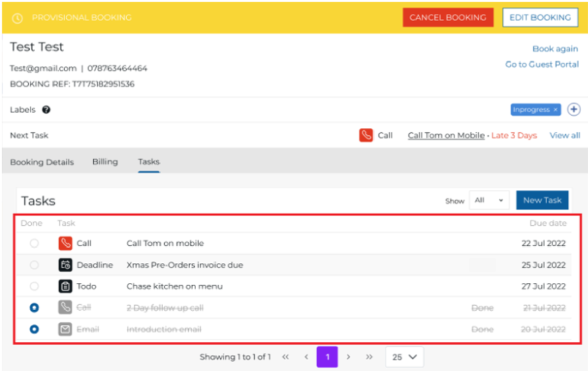Open the Go to Guest Portal link
The height and width of the screenshot is (371, 588).
click(x=542, y=65)
